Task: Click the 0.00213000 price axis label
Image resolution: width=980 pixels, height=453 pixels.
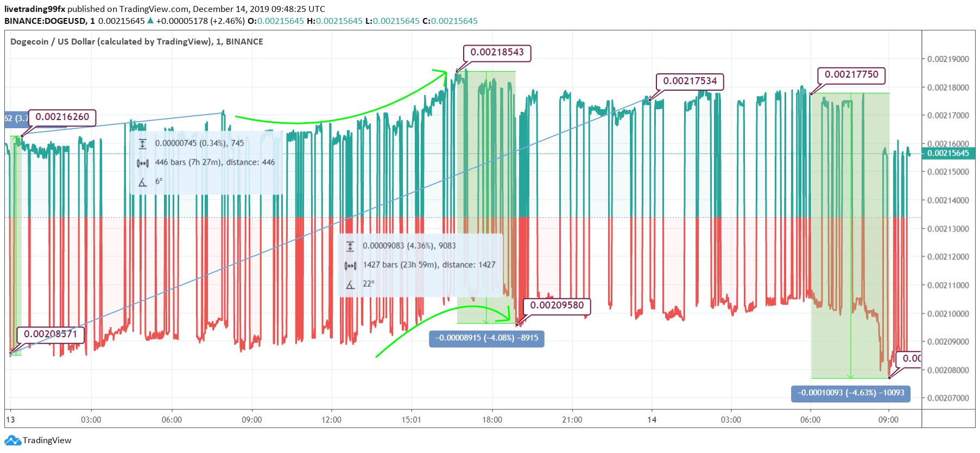Action: 948,229
